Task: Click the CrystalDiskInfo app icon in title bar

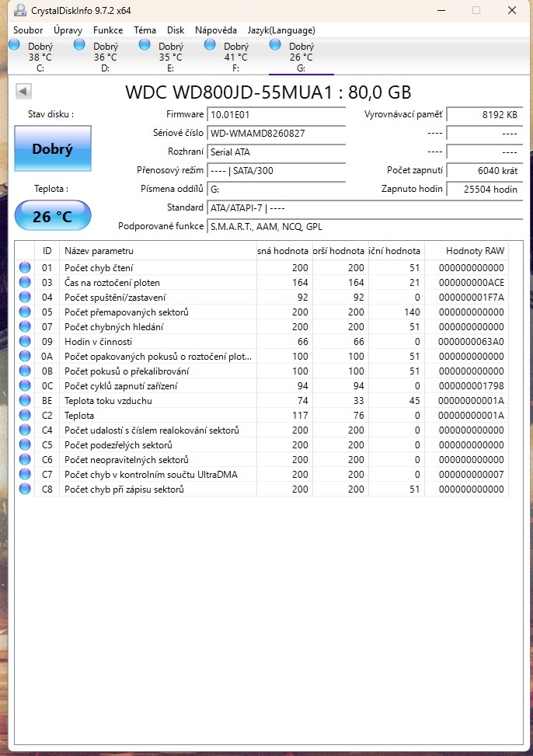Action: pyautogui.click(x=19, y=10)
